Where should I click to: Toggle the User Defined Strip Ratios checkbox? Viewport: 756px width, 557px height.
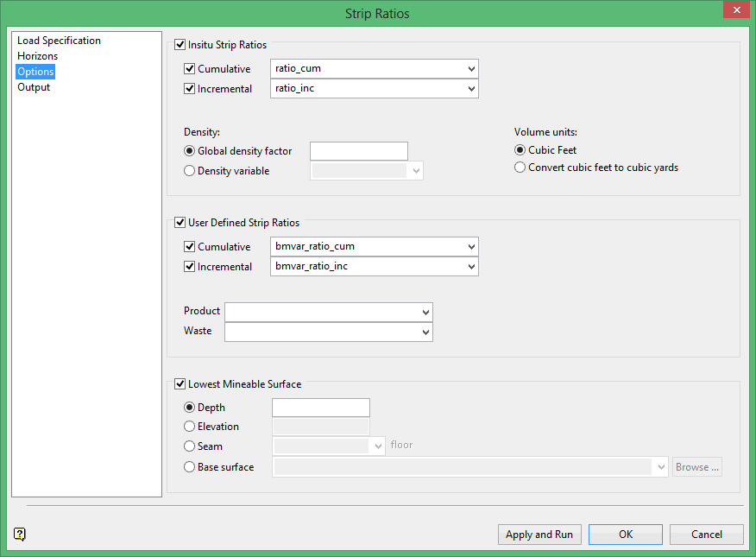click(x=180, y=223)
